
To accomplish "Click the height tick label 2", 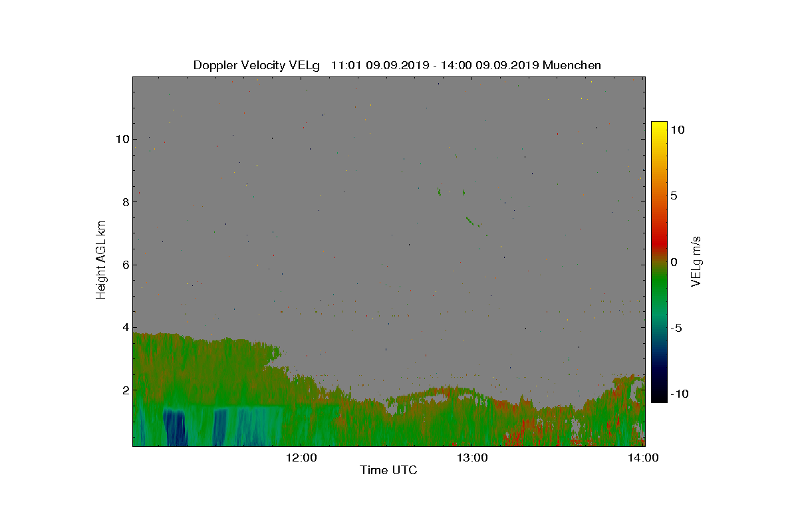I will (124, 390).
